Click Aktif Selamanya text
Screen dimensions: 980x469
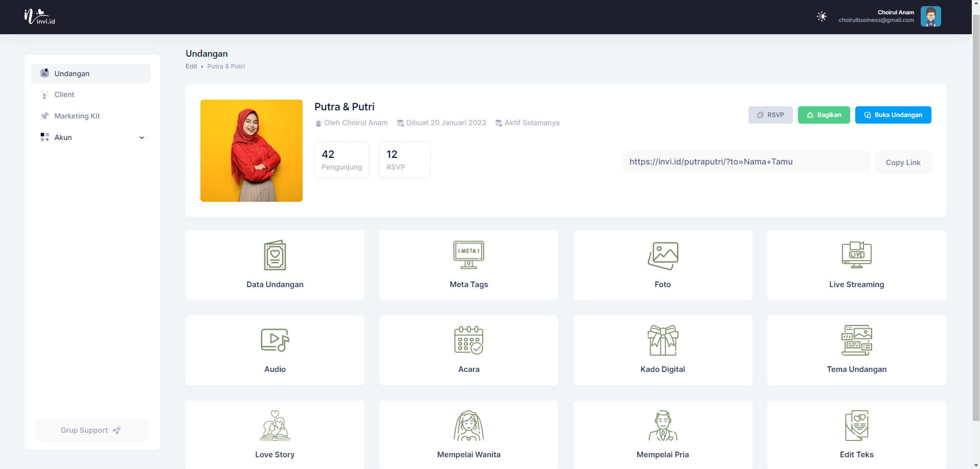tap(532, 123)
